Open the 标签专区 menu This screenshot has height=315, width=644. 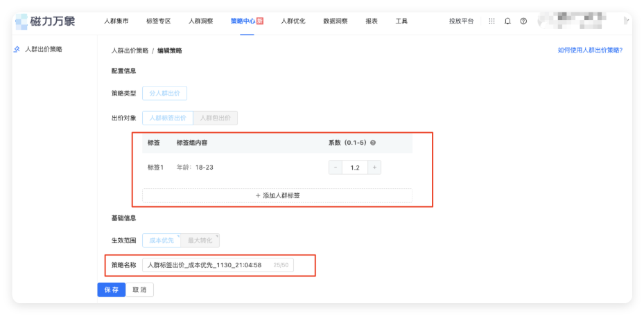(159, 21)
